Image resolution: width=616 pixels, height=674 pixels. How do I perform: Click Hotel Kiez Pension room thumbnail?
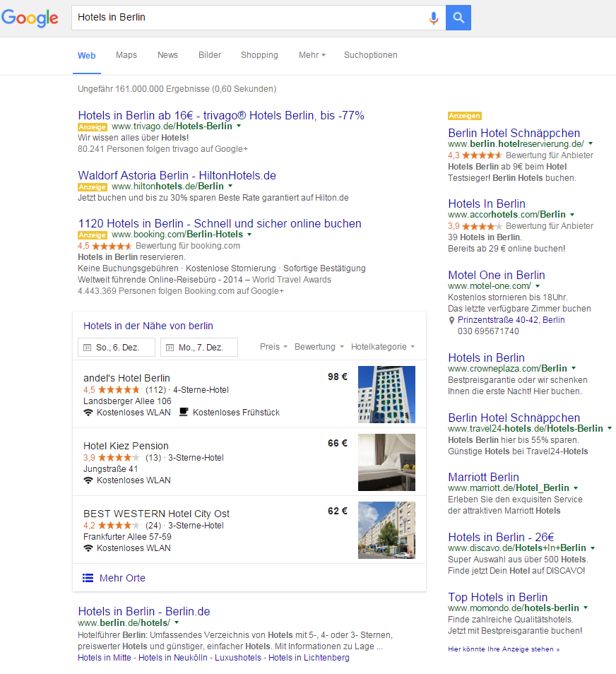pos(386,463)
